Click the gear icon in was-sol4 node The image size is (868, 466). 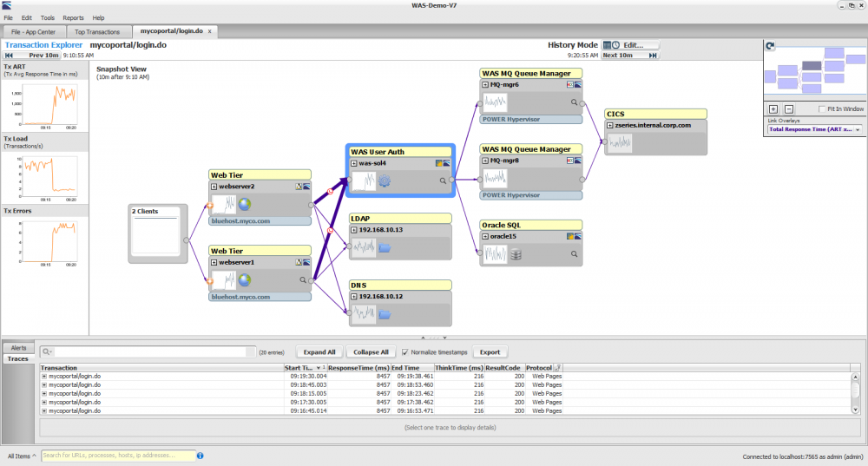(385, 181)
